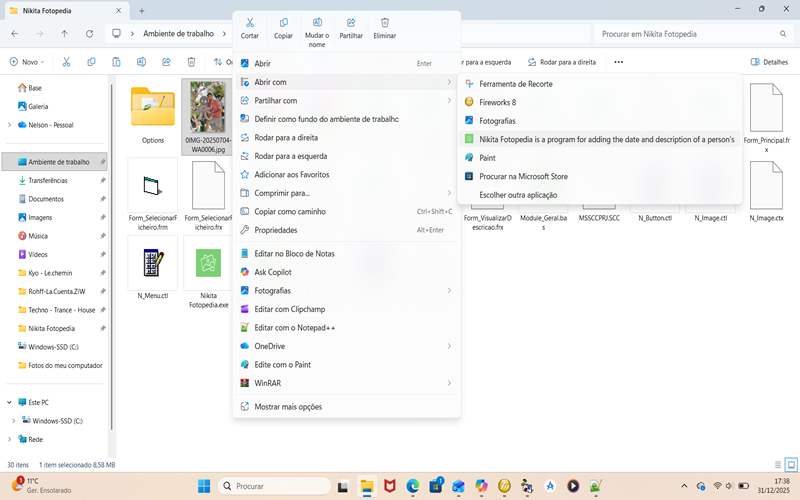
Task: Click the Eliminar trash icon in context menu
Action: pos(384,27)
